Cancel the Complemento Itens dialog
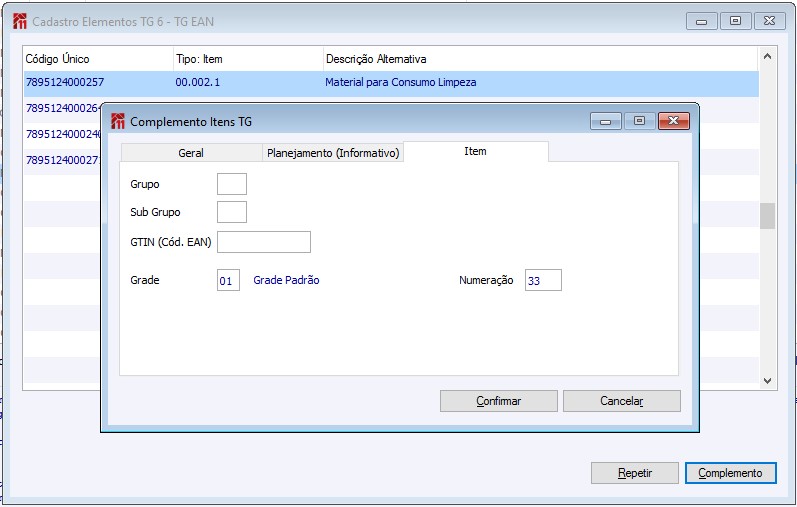Viewport: 797px width, 507px height. 622,401
